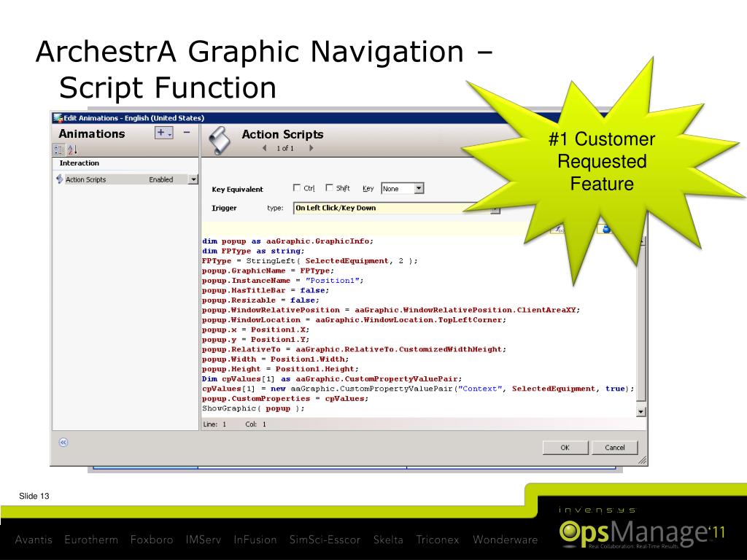
Task: Click the 'cpValues[1] = new' script line
Action: click(x=418, y=389)
